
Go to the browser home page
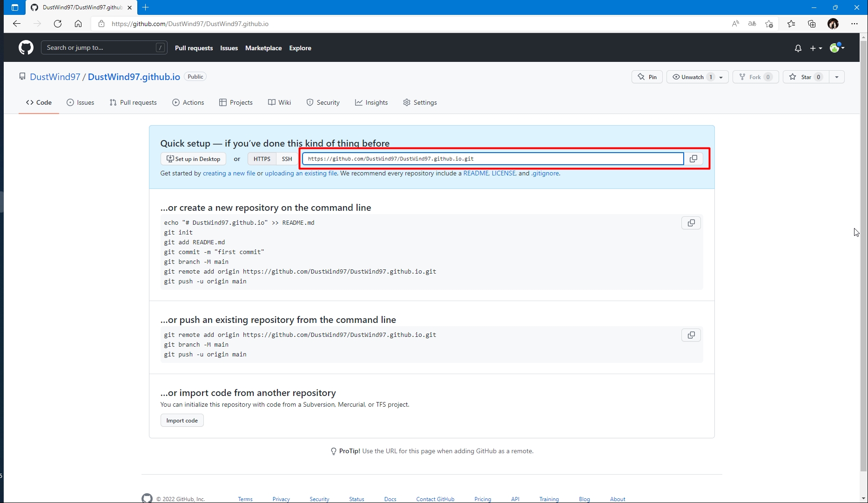[x=78, y=24]
